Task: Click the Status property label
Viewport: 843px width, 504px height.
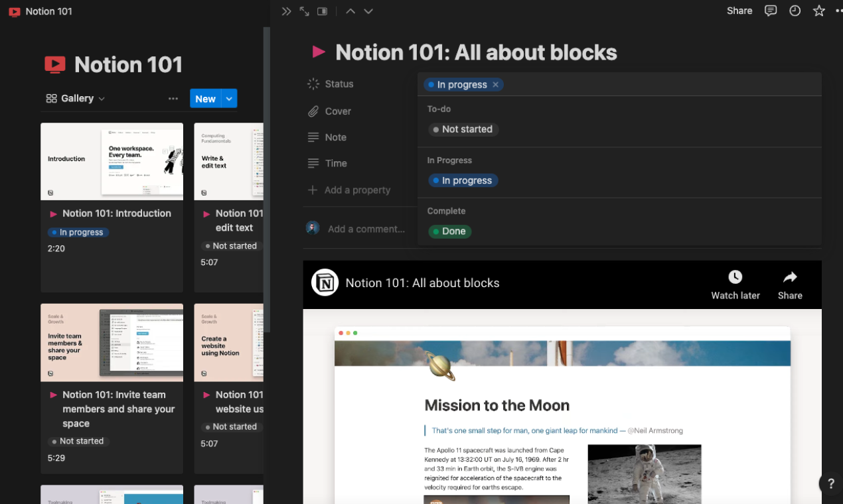Action: (x=339, y=84)
